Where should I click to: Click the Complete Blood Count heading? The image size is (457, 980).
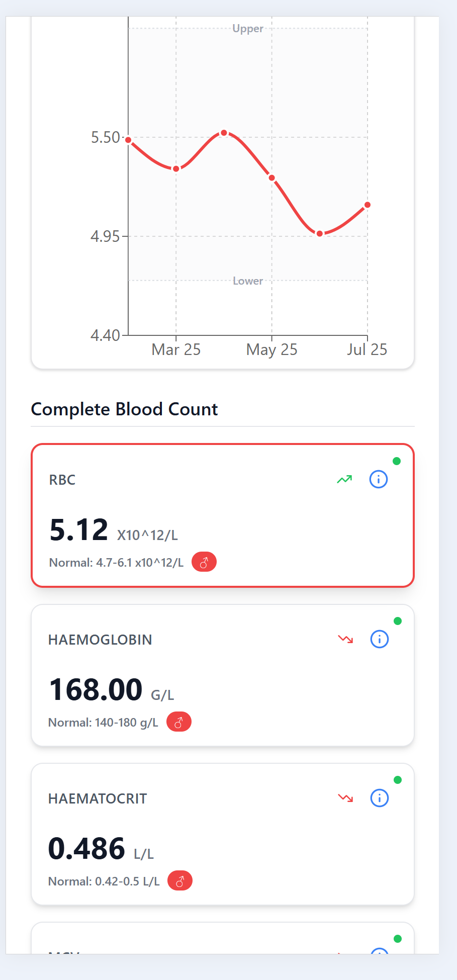124,409
